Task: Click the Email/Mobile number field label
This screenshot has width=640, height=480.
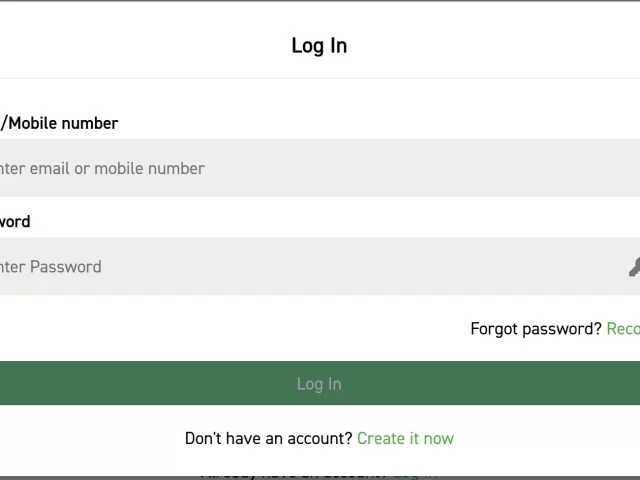Action: click(60, 123)
